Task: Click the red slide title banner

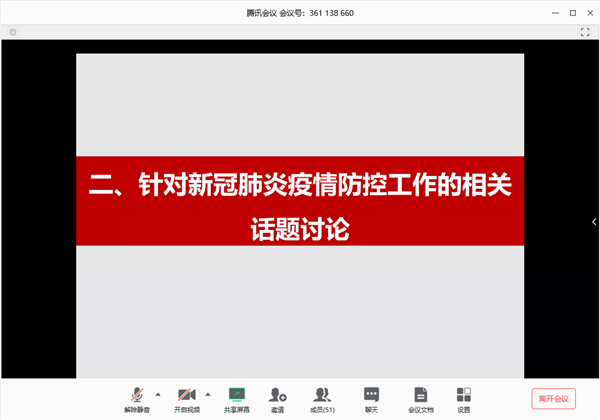Action: (x=301, y=201)
